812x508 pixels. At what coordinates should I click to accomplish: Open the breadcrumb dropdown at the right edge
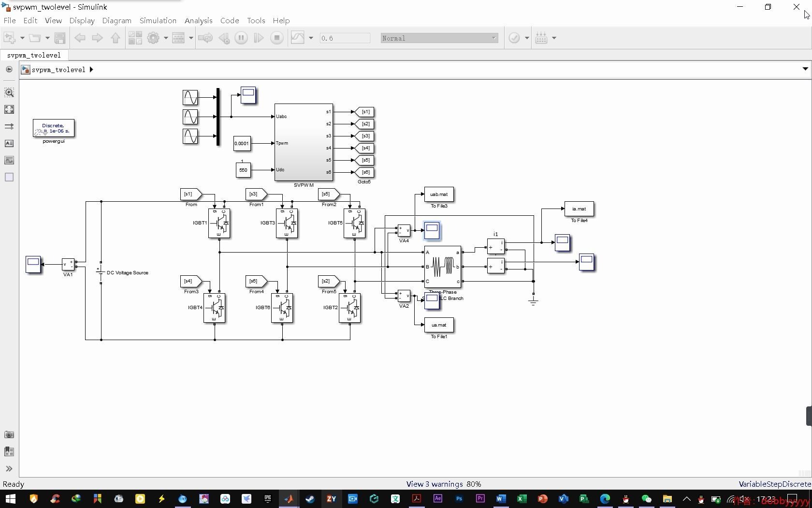(x=804, y=69)
